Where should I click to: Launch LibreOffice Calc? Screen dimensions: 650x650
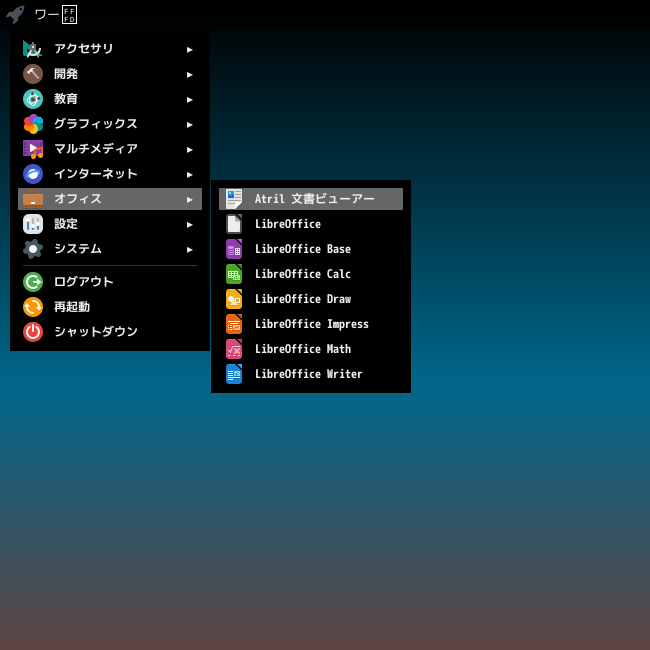pos(311,274)
